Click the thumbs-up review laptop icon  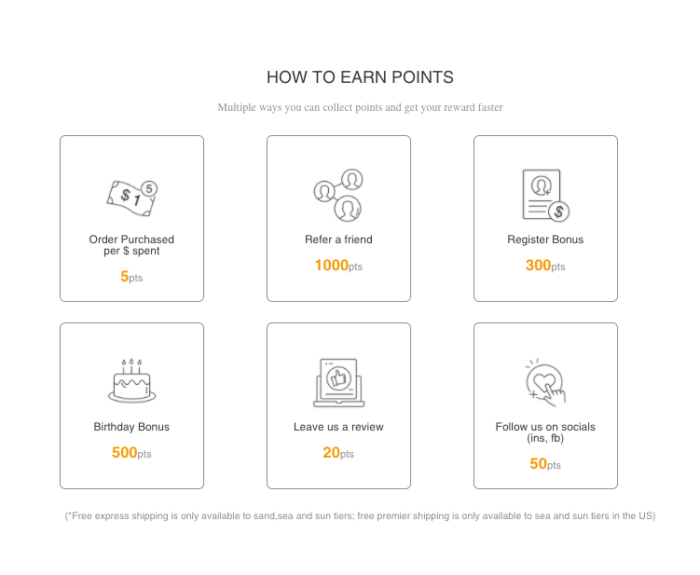(339, 383)
